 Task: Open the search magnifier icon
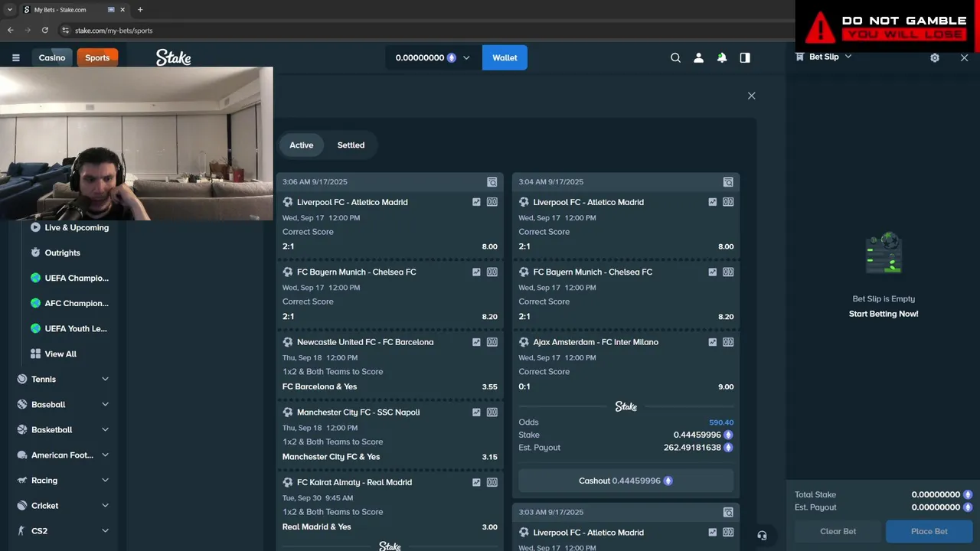tap(675, 57)
